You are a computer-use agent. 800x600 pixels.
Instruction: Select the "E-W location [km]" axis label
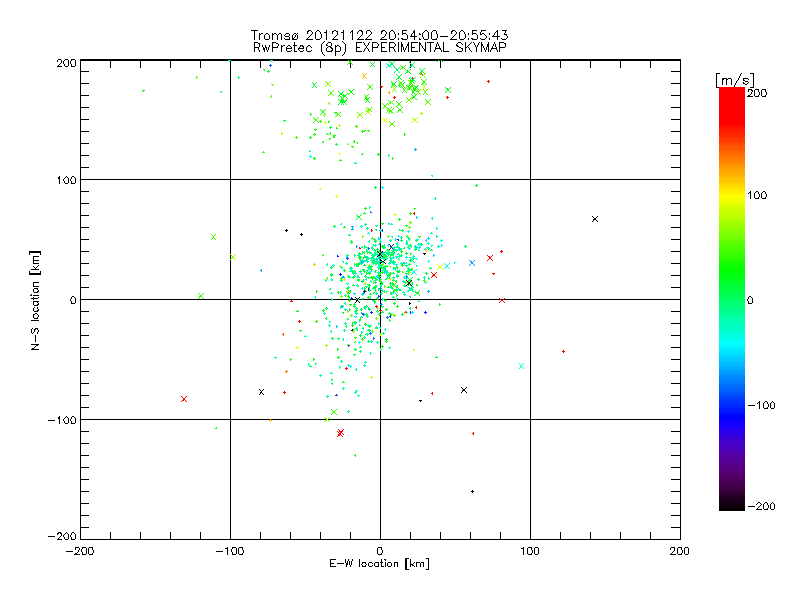click(x=380, y=563)
